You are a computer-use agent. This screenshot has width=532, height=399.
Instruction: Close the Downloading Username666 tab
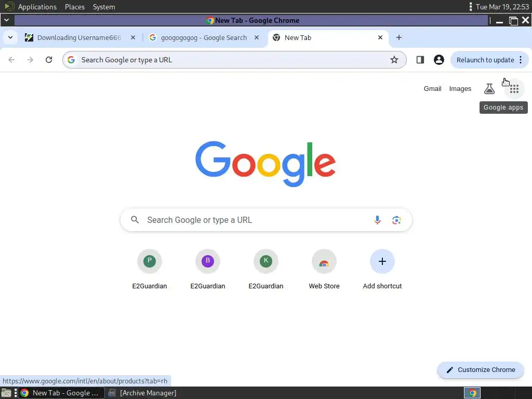133,37
